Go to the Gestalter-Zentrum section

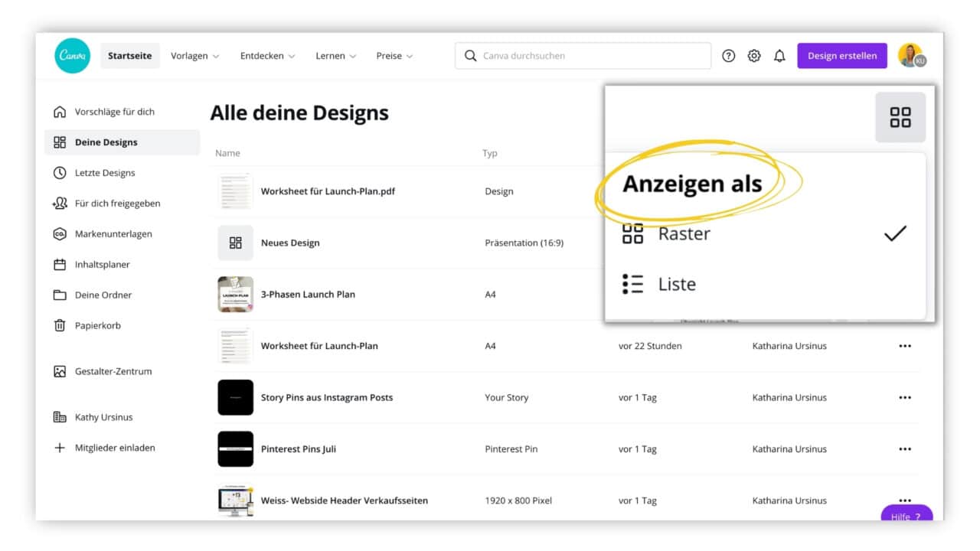[109, 371]
